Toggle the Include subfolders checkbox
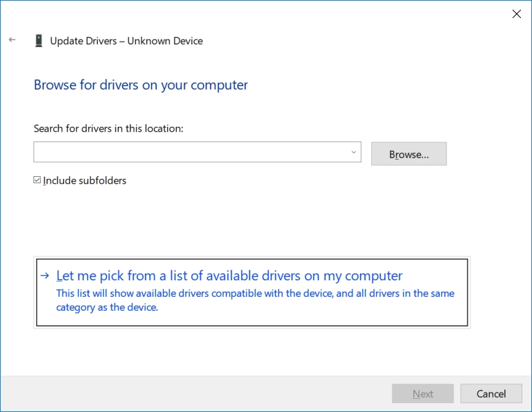 tap(37, 180)
